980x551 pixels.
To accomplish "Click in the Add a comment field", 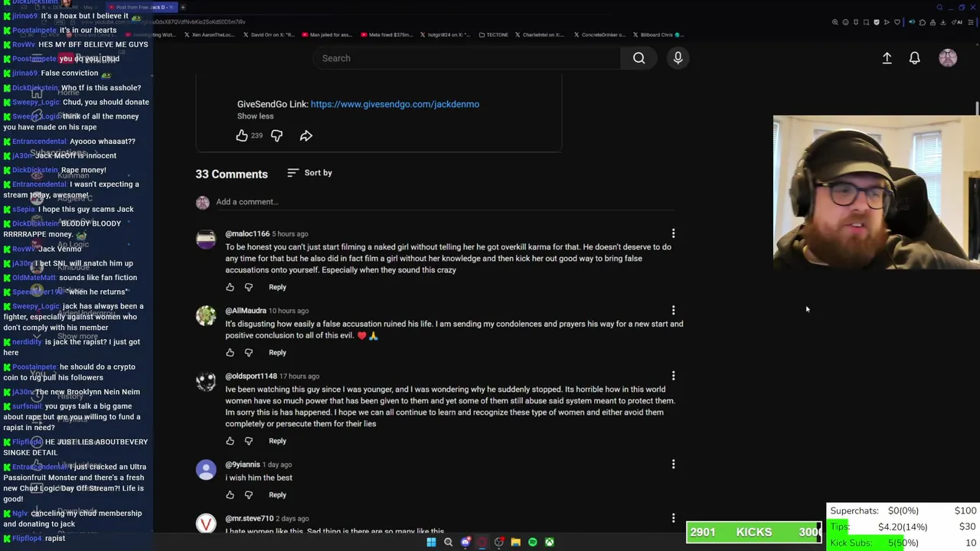I will [444, 202].
